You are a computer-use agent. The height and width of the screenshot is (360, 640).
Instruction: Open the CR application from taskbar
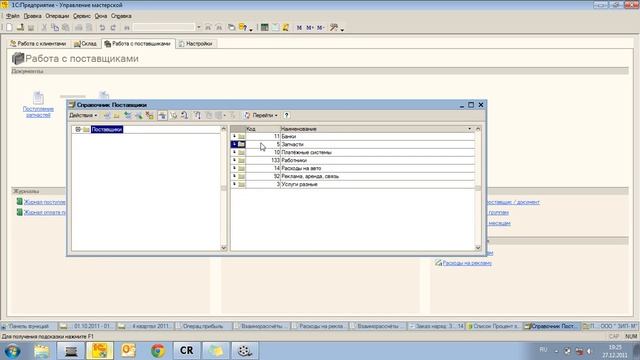[187, 351]
